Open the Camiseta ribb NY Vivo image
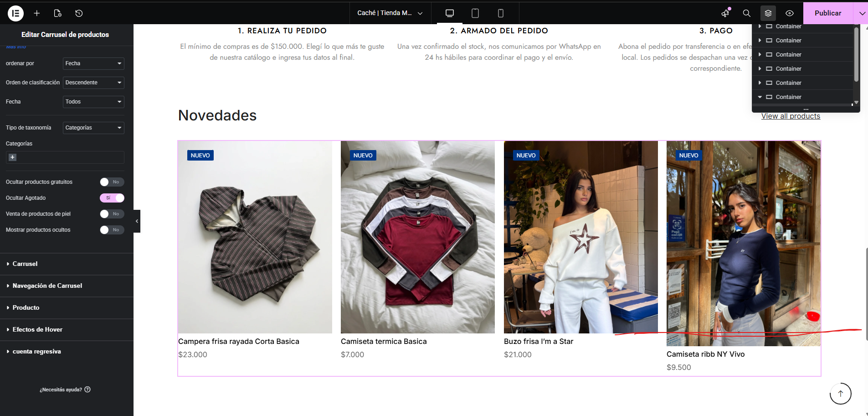The height and width of the screenshot is (416, 868). click(x=744, y=244)
